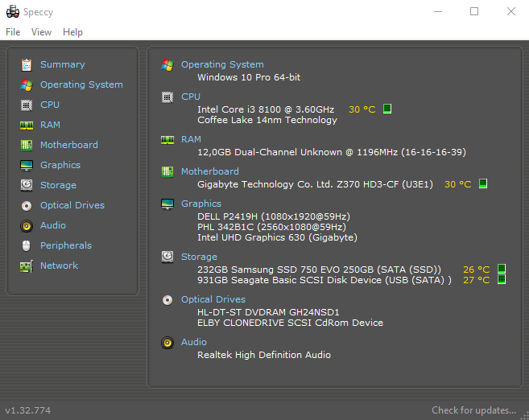Image resolution: width=529 pixels, height=420 pixels.
Task: Click the RAM stick icon in sidebar
Action: (x=27, y=126)
